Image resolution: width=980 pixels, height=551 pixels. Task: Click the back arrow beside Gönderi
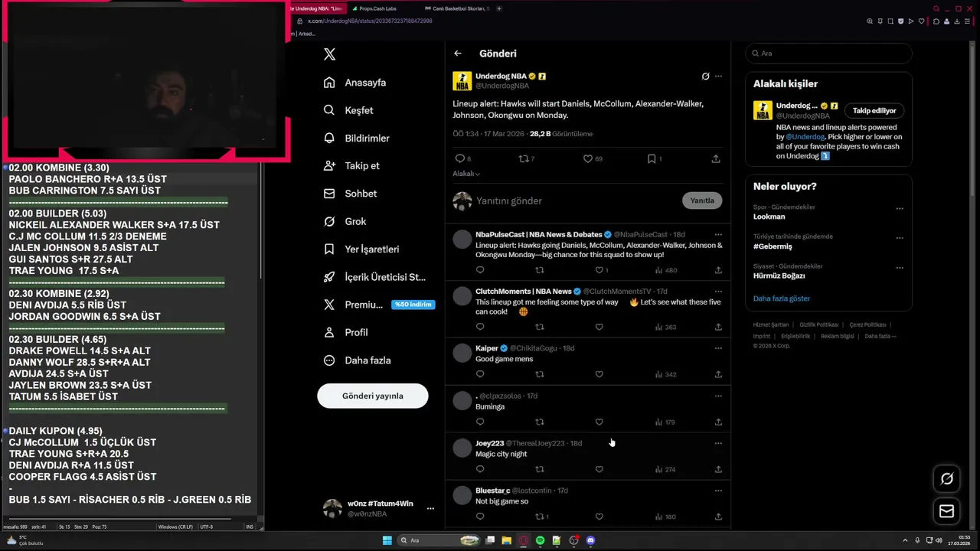coord(458,54)
